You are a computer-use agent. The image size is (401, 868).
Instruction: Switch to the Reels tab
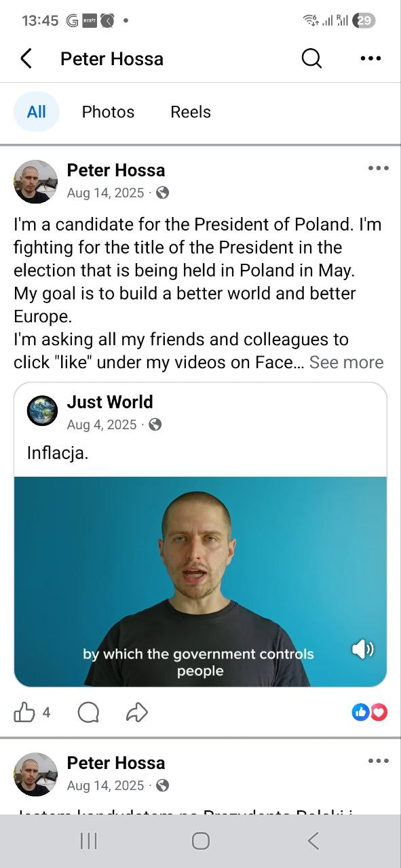(191, 112)
